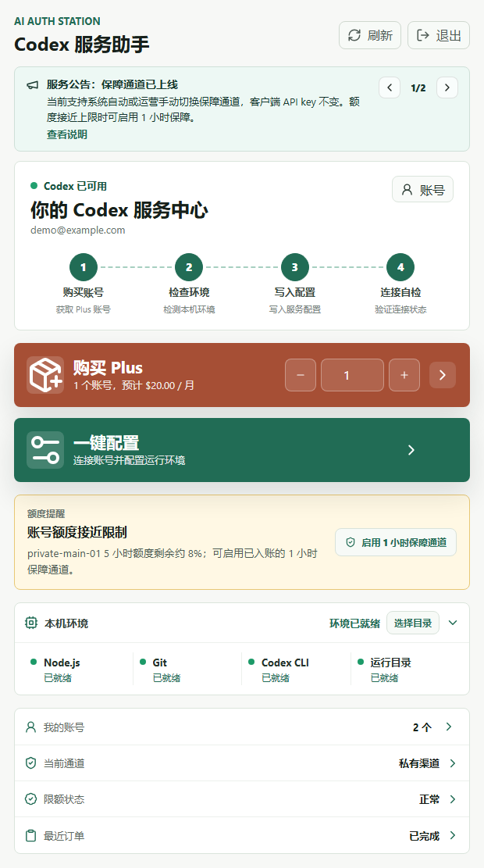Click the Node.js status item

click(79, 670)
